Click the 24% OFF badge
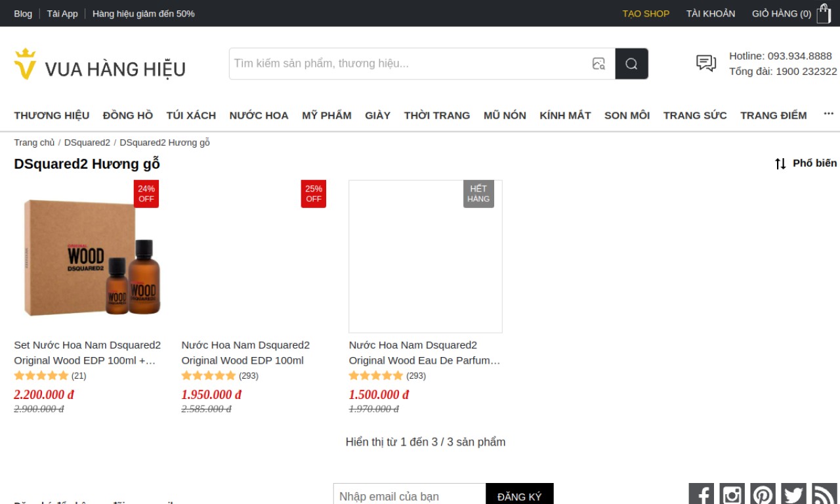Viewport: 840px width, 504px height. (x=146, y=194)
